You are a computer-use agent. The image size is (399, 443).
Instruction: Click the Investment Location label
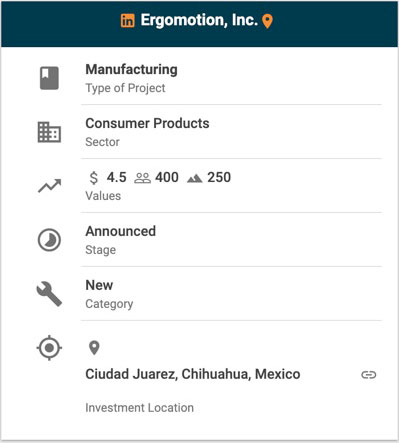point(139,408)
